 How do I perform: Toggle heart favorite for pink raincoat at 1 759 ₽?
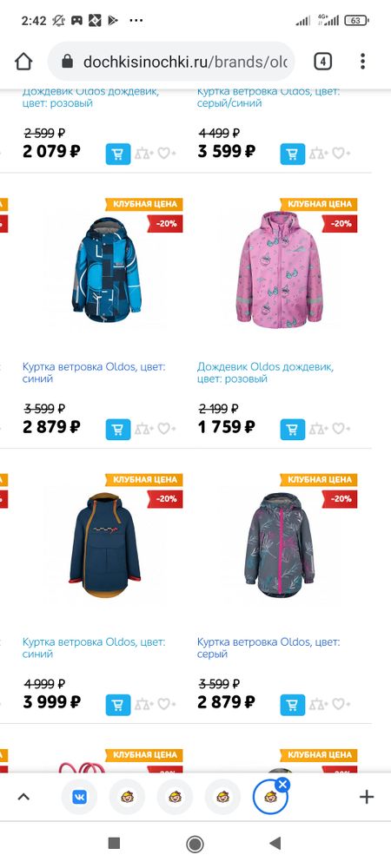pyautogui.click(x=341, y=429)
